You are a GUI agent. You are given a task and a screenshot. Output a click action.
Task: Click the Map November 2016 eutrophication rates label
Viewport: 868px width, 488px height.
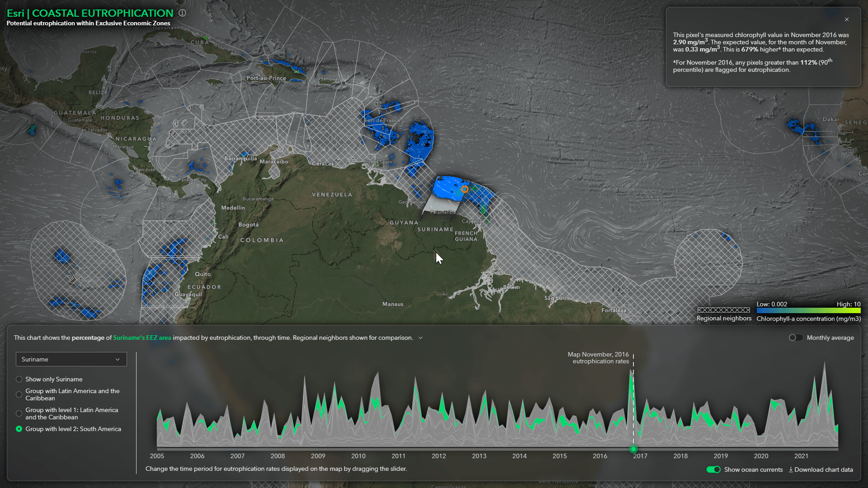pos(599,358)
